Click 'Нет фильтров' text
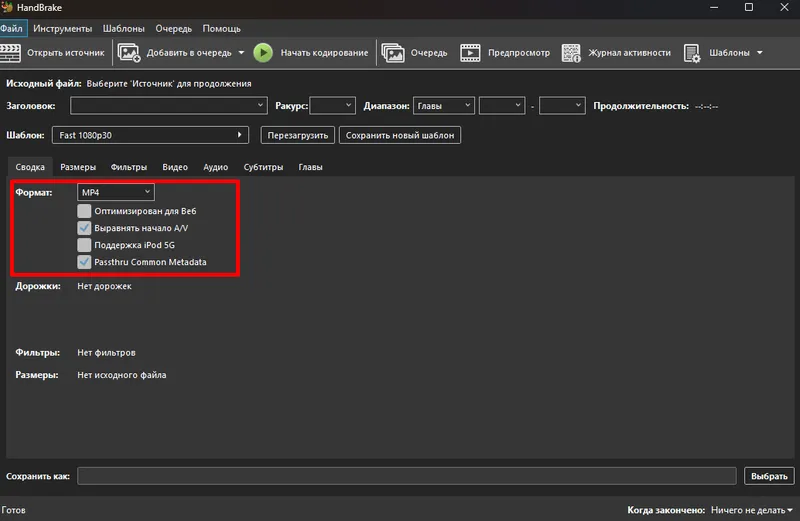This screenshot has height=521, width=800. click(107, 353)
